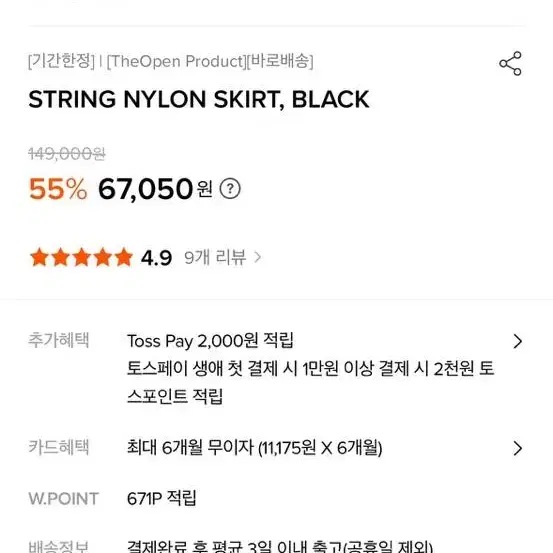Open the 9개 리뷰 reviews link
This screenshot has width=553, height=553.
215,257
